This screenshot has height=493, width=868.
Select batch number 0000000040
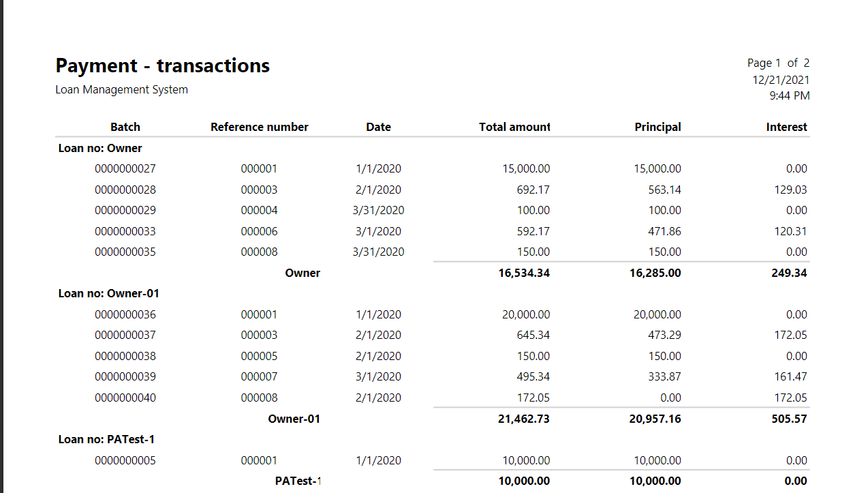point(125,398)
